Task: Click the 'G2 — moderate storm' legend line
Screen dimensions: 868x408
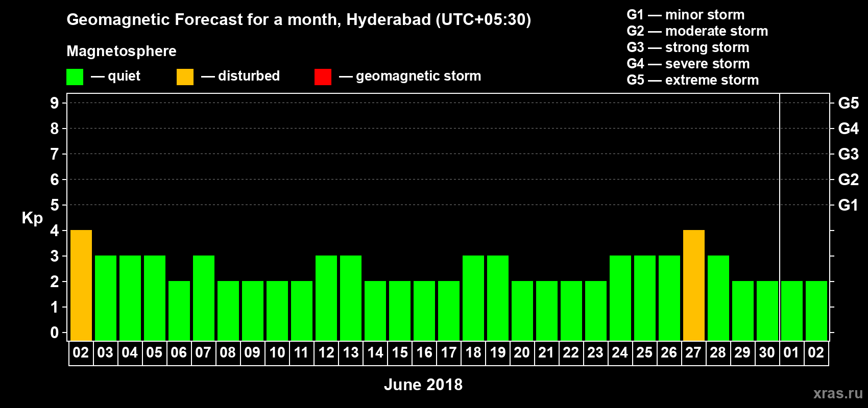Action: (697, 31)
